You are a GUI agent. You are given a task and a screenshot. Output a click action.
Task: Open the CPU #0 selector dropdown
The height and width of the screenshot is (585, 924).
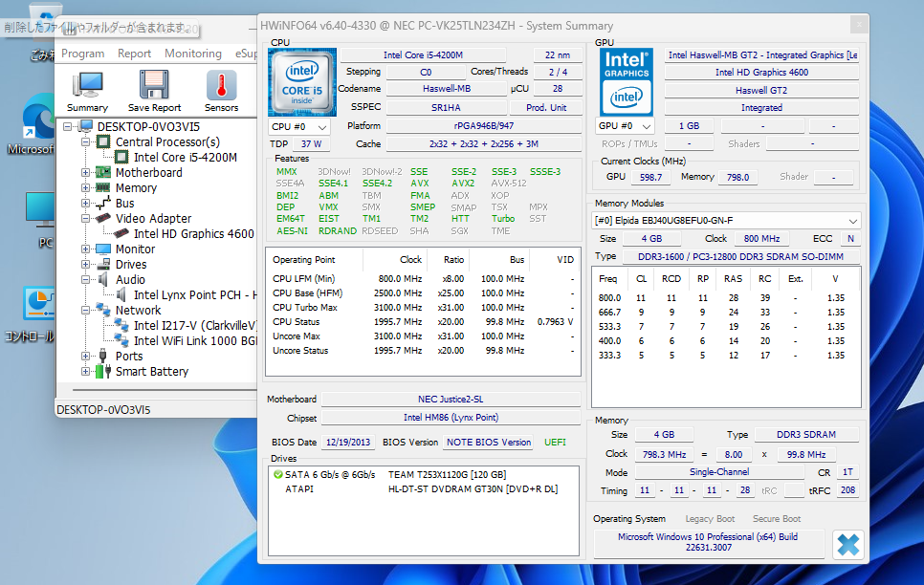coord(298,127)
